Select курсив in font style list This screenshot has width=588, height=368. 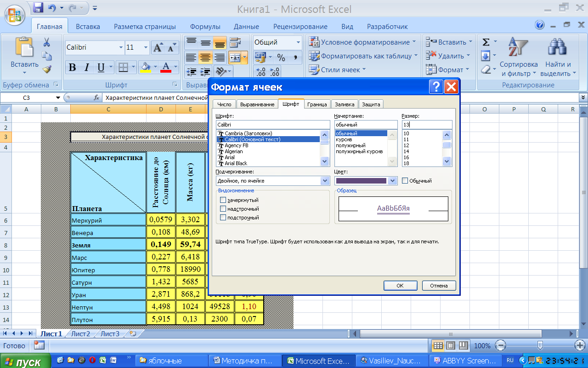coord(344,139)
